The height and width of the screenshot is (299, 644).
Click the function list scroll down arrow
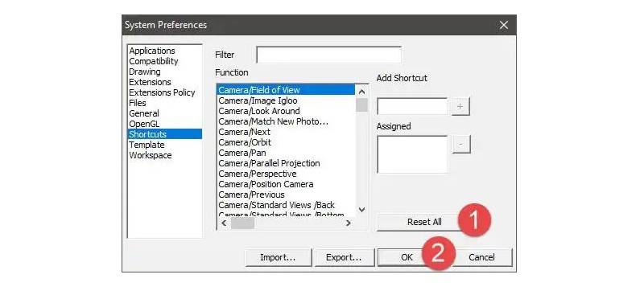[361, 210]
